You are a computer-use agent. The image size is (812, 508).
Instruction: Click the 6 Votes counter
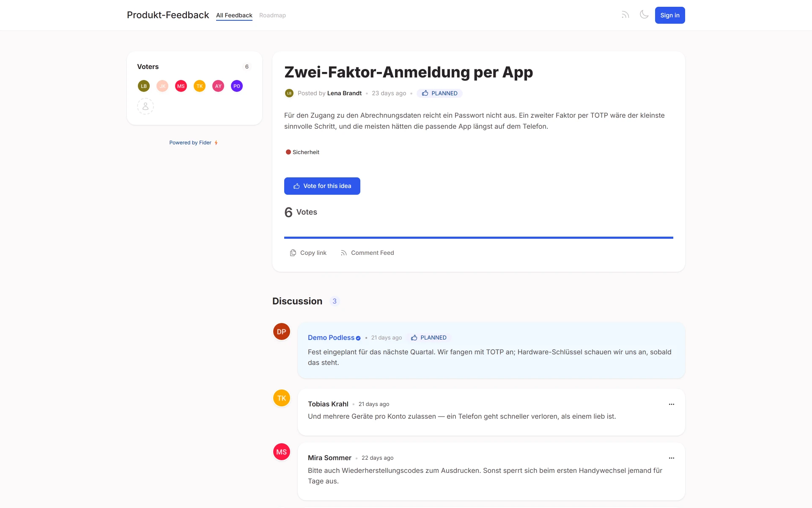click(301, 212)
